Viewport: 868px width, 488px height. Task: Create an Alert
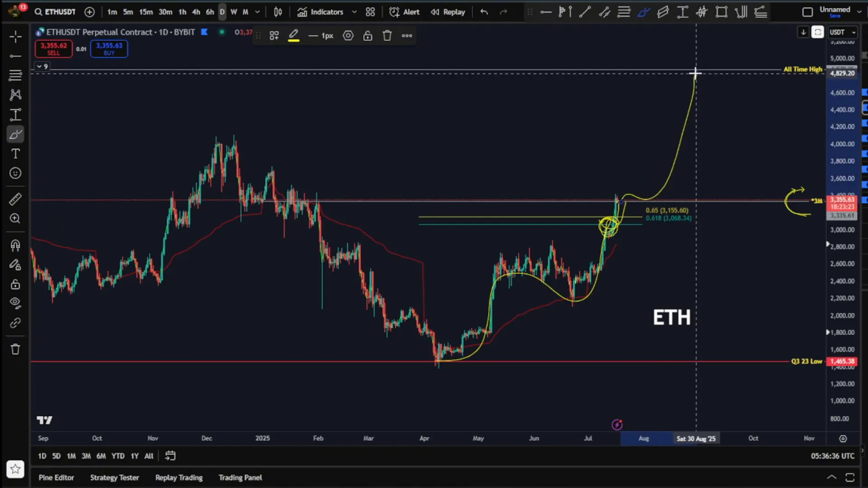tap(405, 12)
